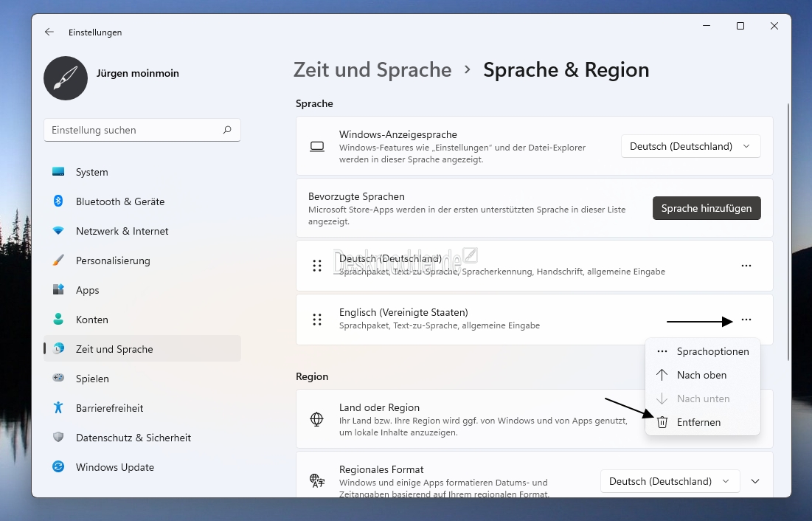Click the Sprache & Region page title
The width and height of the screenshot is (812, 521).
[x=566, y=70]
